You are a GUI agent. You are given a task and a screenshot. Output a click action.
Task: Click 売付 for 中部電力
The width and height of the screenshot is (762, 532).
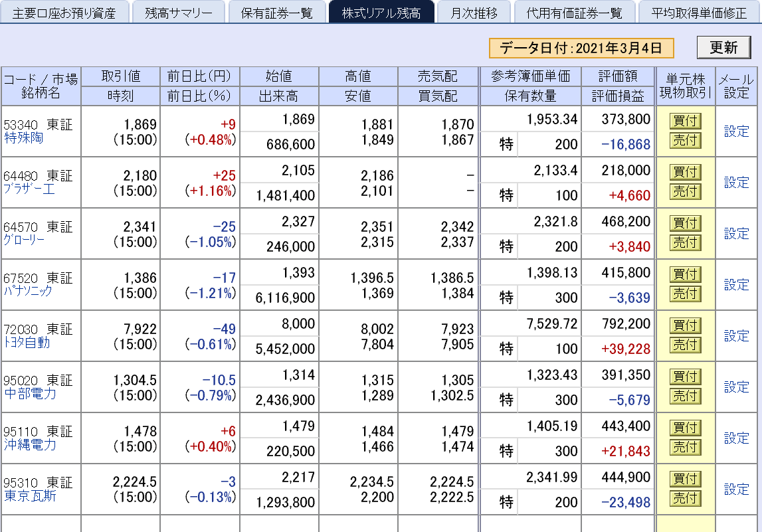tap(685, 396)
